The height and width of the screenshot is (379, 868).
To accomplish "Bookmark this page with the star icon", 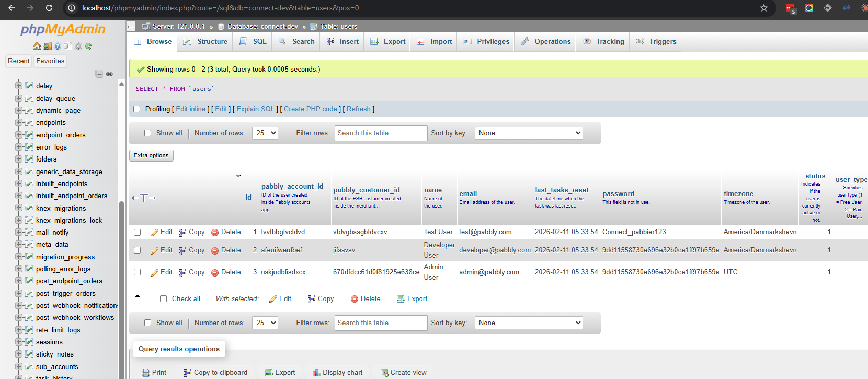I will [x=764, y=8].
